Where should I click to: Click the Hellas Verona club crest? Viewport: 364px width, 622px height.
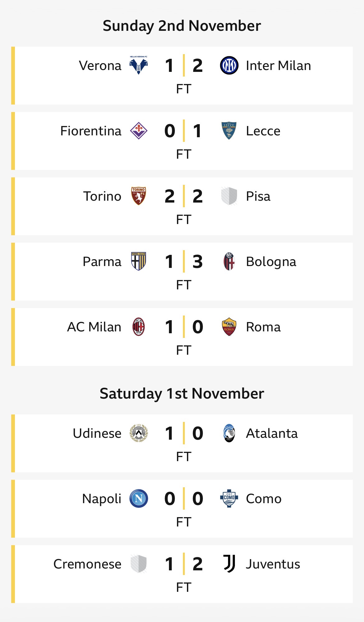pyautogui.click(x=138, y=65)
